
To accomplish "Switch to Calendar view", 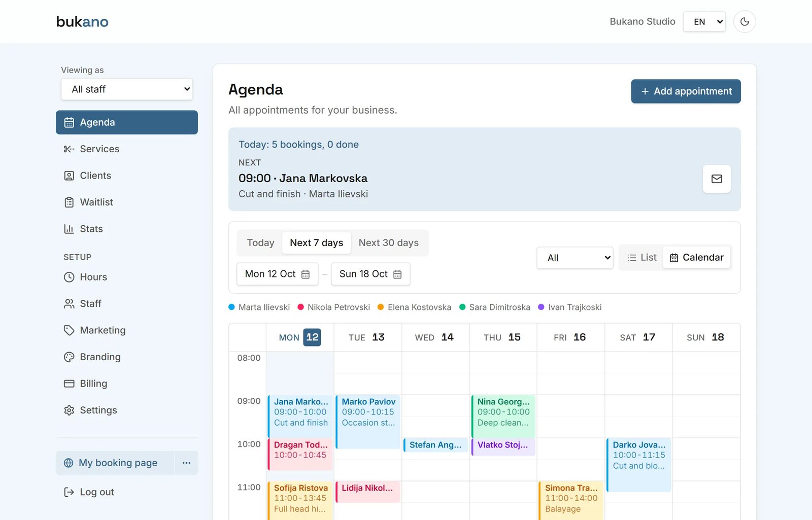I will [x=696, y=258].
